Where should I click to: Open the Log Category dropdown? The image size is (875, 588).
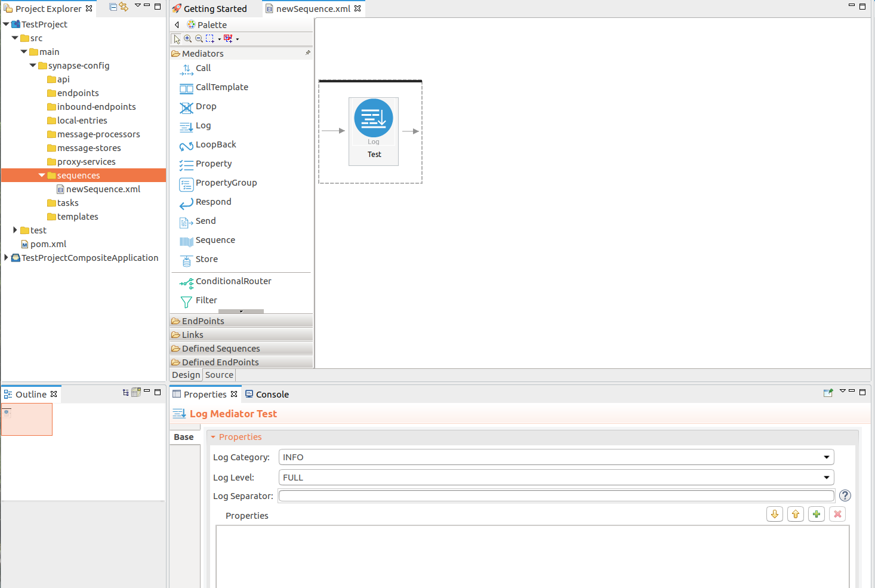coord(827,457)
